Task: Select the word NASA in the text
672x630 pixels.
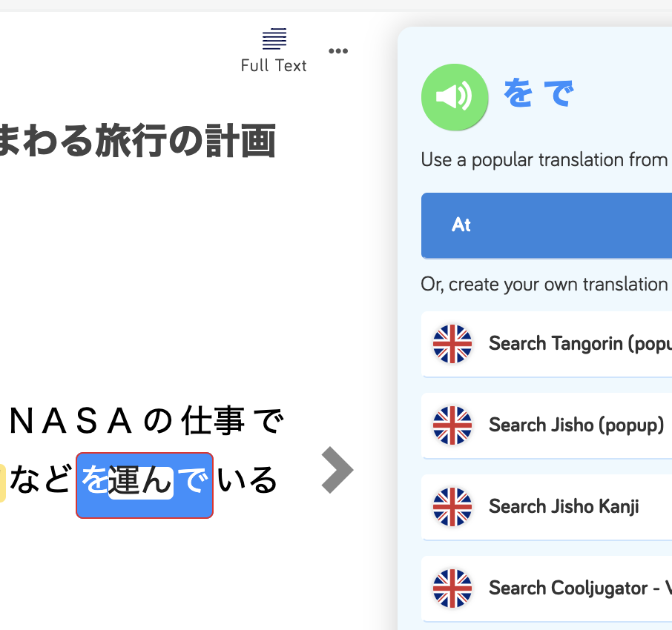Action: pyautogui.click(x=70, y=422)
